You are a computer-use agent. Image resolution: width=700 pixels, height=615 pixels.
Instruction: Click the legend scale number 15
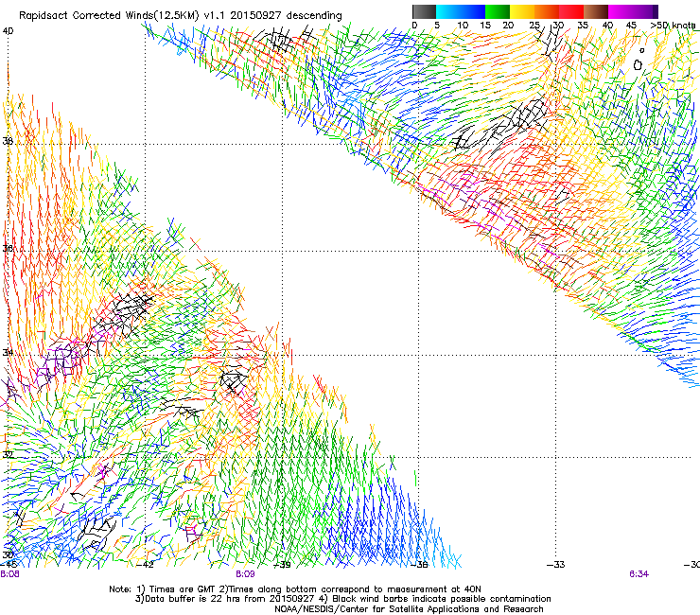[485, 26]
